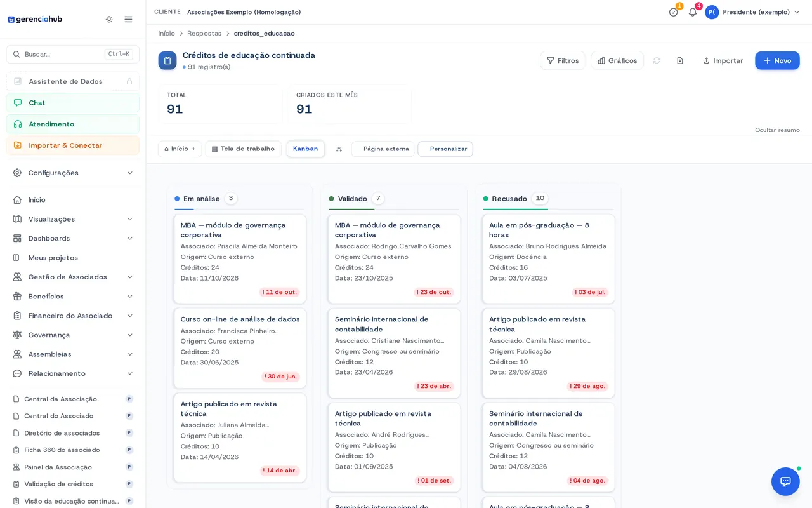Screen dimensions: 812x508
Task: Expand the Visualizações menu
Action: (73, 219)
